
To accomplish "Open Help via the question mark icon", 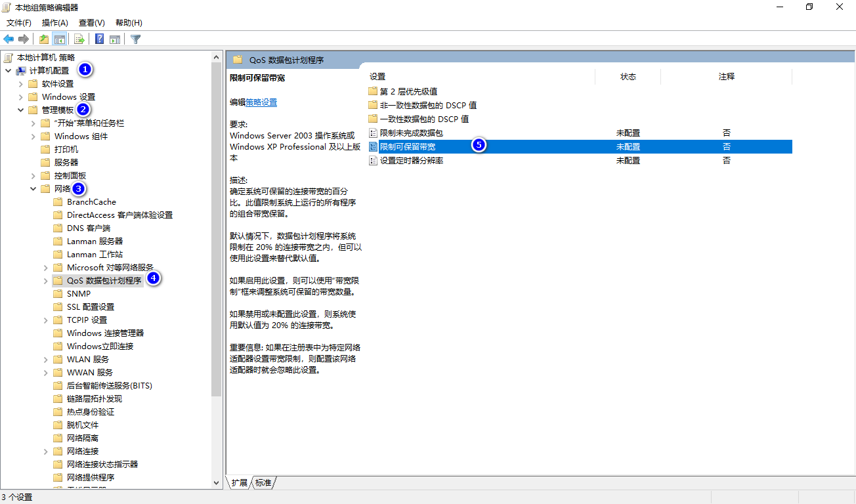I will (x=99, y=39).
